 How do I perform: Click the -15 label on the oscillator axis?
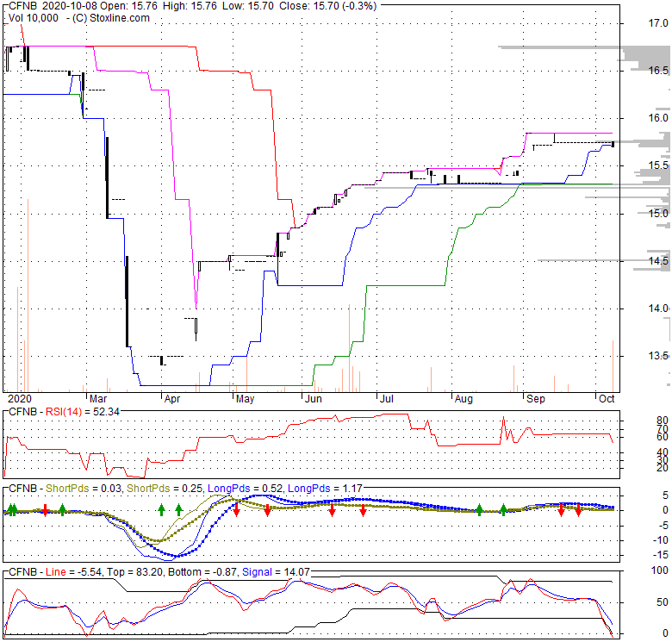click(661, 556)
